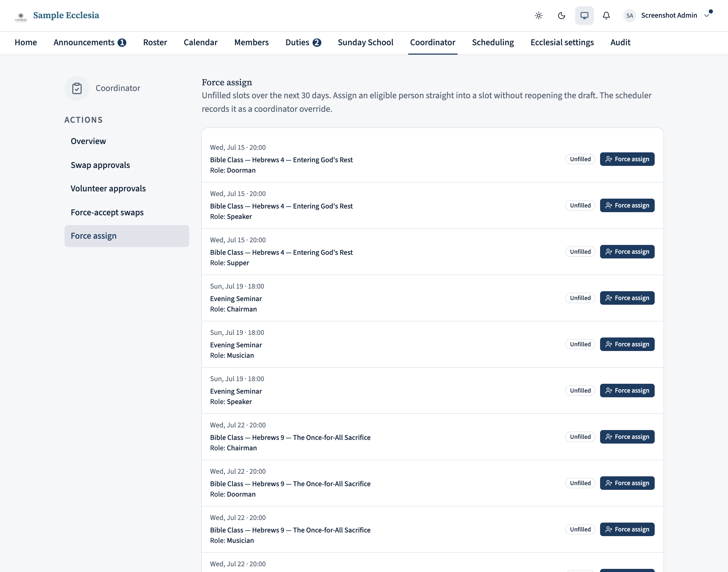This screenshot has width=728, height=572.
Task: Select system theme monitor icon
Action: (584, 15)
